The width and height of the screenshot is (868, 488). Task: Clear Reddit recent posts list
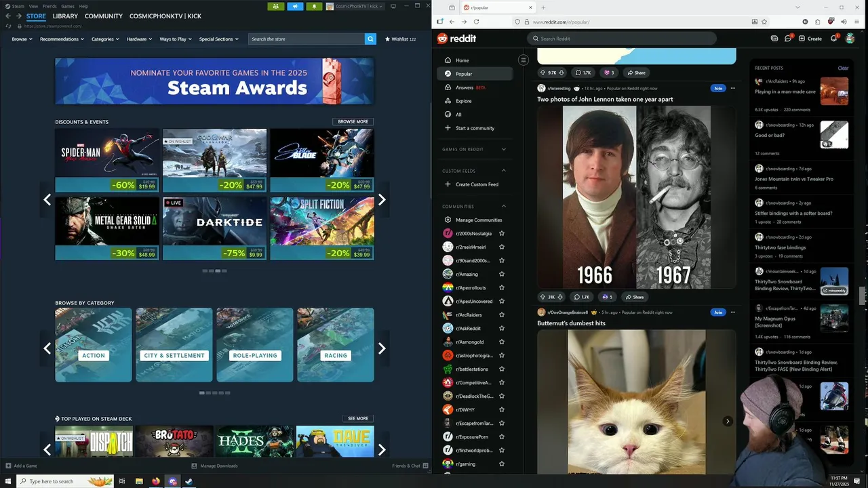(843, 68)
